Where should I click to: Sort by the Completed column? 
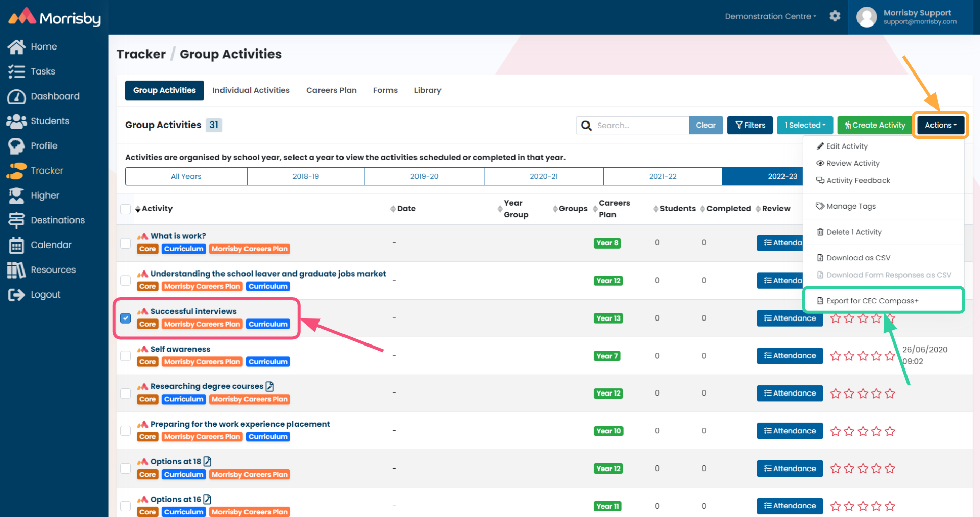(x=725, y=209)
